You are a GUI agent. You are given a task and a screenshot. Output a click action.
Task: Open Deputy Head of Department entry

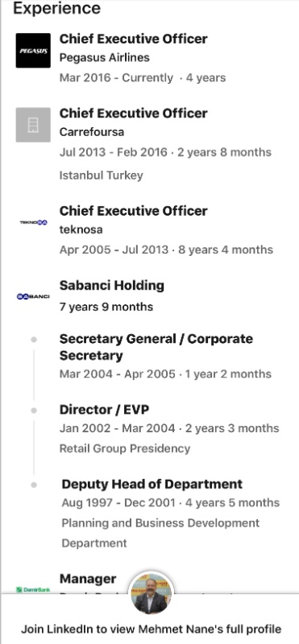coord(152,484)
